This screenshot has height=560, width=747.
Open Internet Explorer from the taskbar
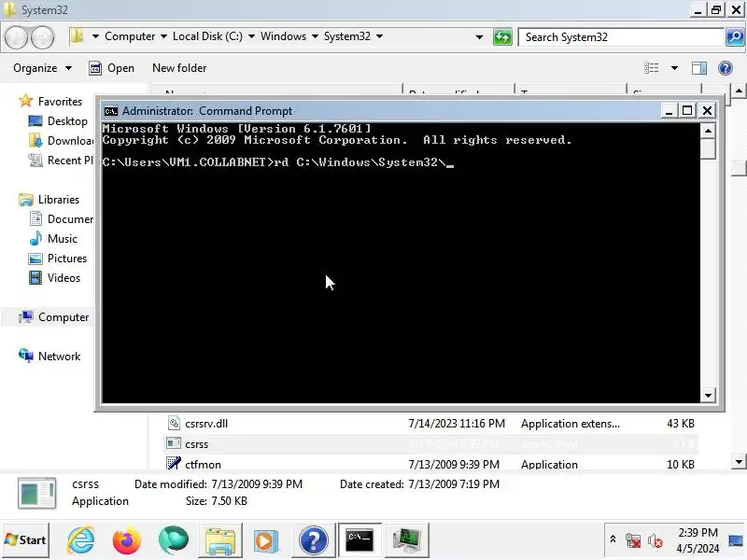[x=80, y=540]
